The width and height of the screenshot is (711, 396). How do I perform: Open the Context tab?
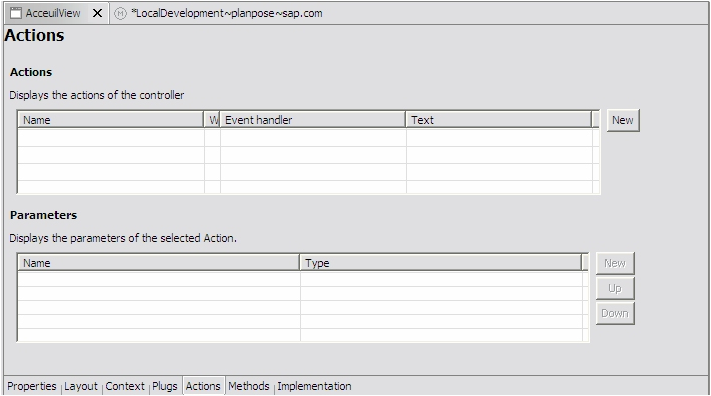(x=125, y=386)
